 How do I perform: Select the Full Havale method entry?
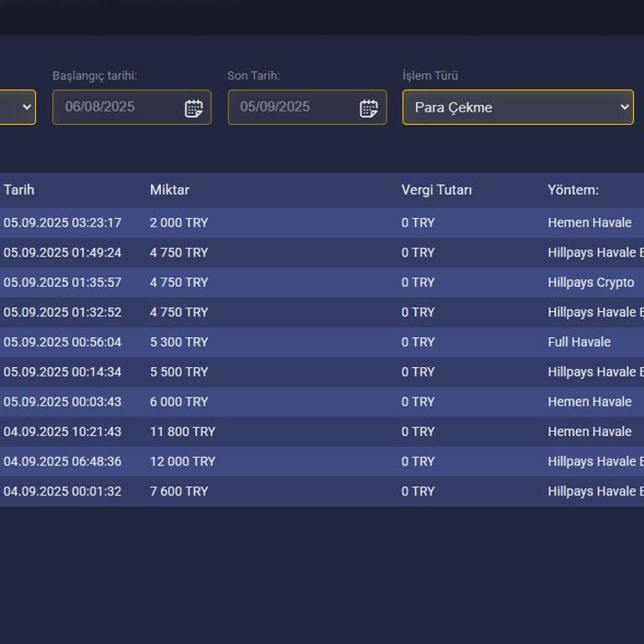579,342
